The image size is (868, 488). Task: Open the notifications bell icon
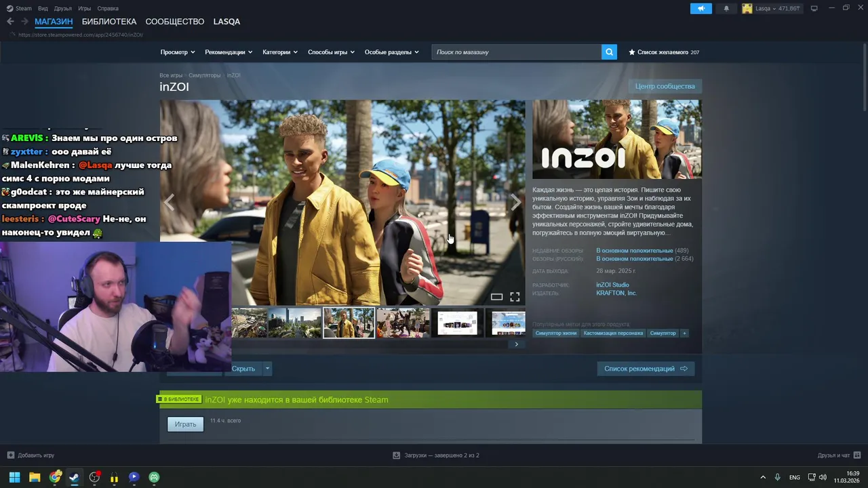(x=726, y=8)
